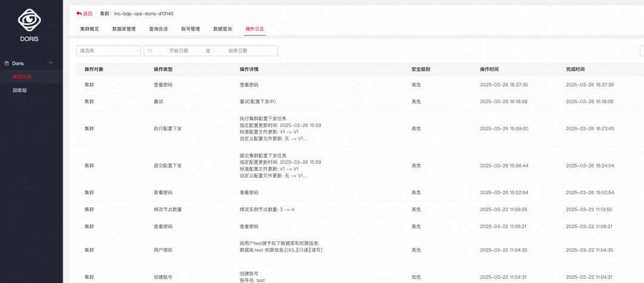Select 集群实例 in the sidebar

[x=22, y=77]
